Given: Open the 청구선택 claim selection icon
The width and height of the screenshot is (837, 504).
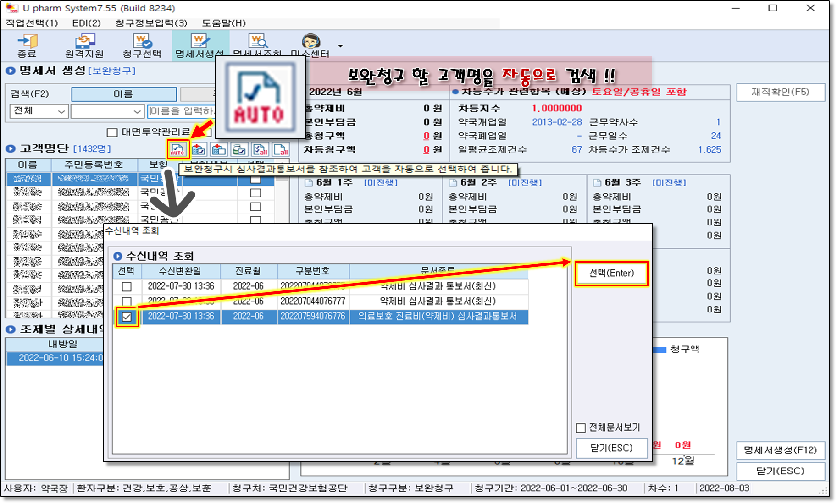Looking at the screenshot, I should 142,46.
